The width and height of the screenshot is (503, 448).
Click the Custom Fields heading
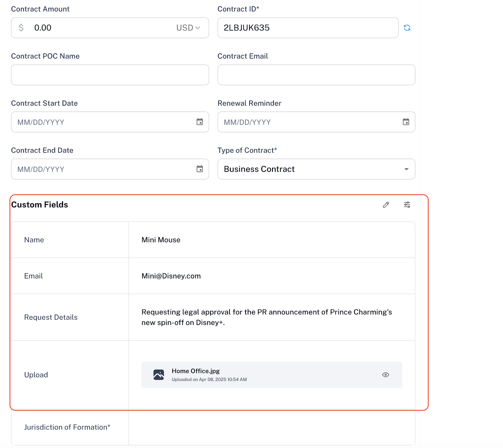click(40, 205)
